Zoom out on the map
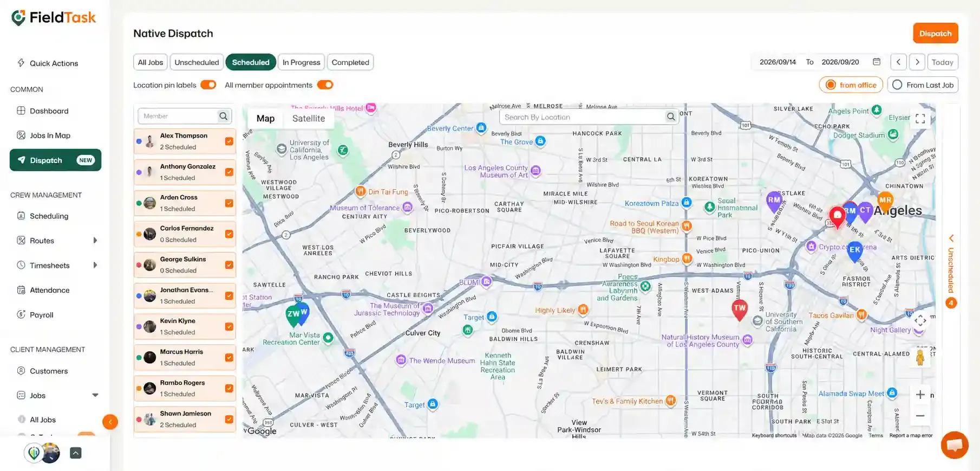Screen dimensions: 980x471 tap(920, 416)
